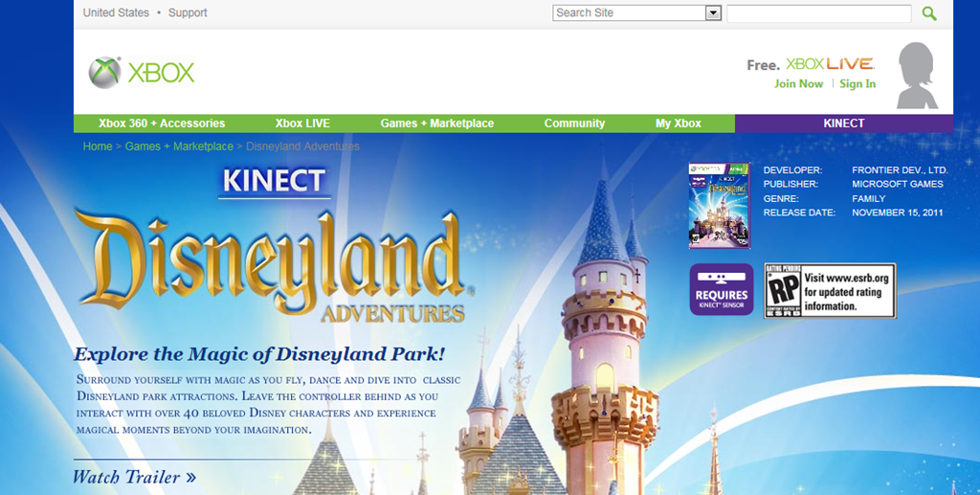This screenshot has height=495, width=980.
Task: Click the Disneyland Adventures breadcrumb text
Action: (x=302, y=146)
